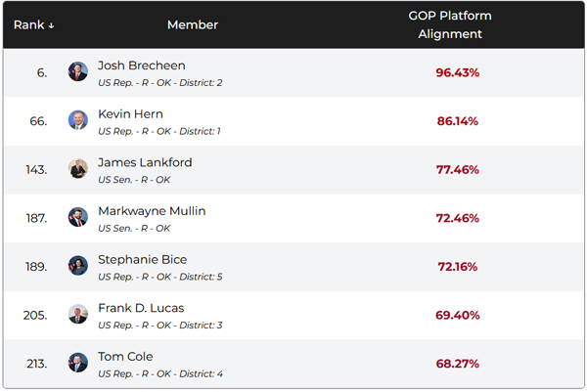Click the GOP Platform Alignment header
This screenshot has height=392, width=587.
(x=450, y=24)
